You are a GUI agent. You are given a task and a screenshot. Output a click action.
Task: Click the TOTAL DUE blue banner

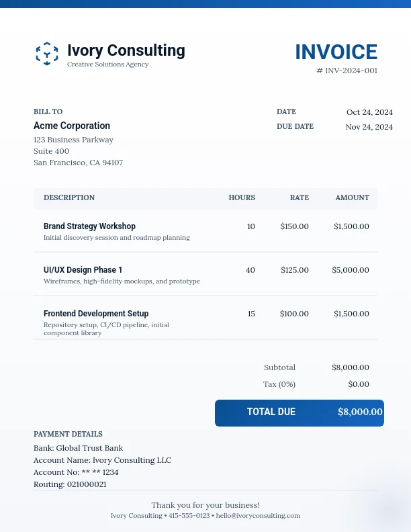[x=299, y=412]
